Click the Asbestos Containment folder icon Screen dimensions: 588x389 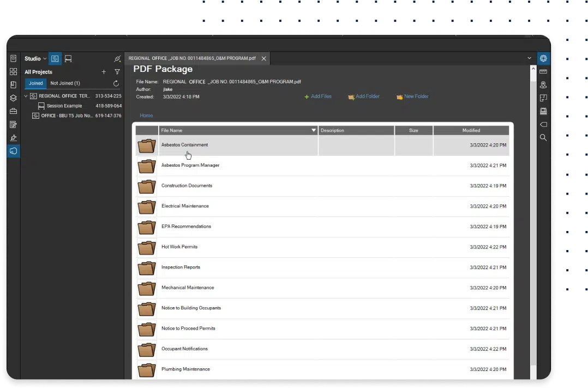click(x=147, y=145)
